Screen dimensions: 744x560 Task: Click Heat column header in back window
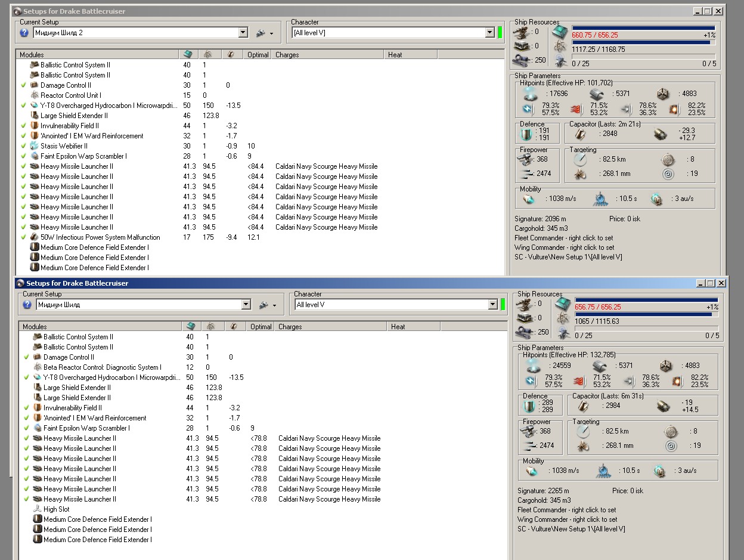point(411,55)
